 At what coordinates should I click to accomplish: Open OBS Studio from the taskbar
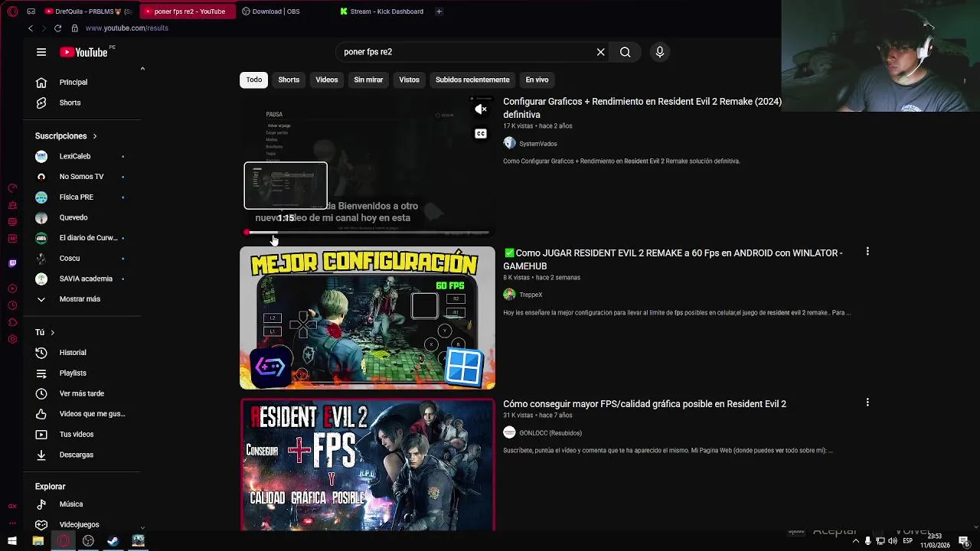[88, 541]
